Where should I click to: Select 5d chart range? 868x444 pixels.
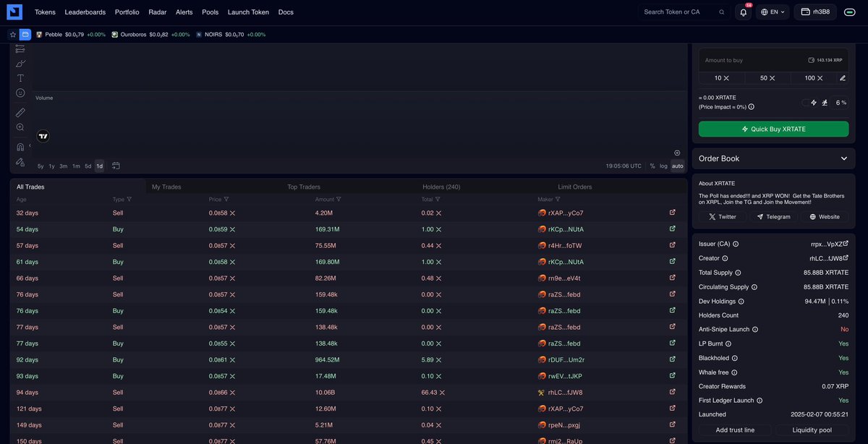coord(88,166)
